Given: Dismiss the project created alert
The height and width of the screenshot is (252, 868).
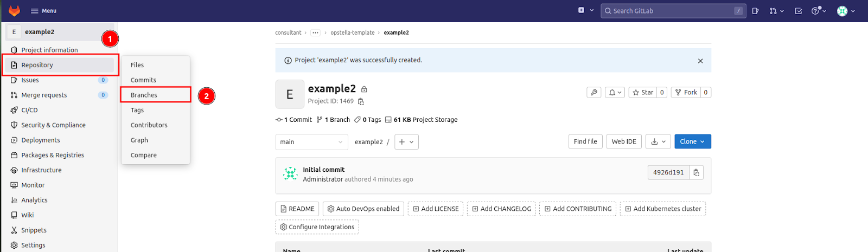Looking at the screenshot, I should pyautogui.click(x=700, y=61).
